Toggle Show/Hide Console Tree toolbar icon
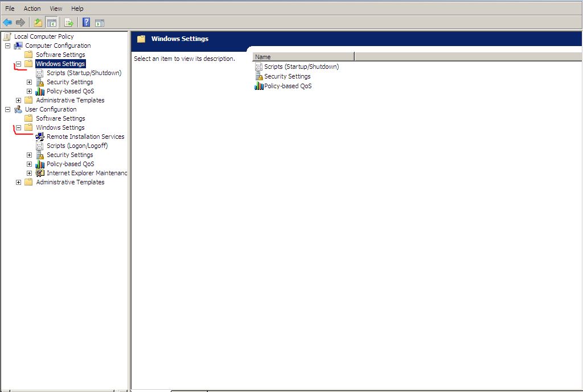Image resolution: width=583 pixels, height=392 pixels. click(x=52, y=23)
